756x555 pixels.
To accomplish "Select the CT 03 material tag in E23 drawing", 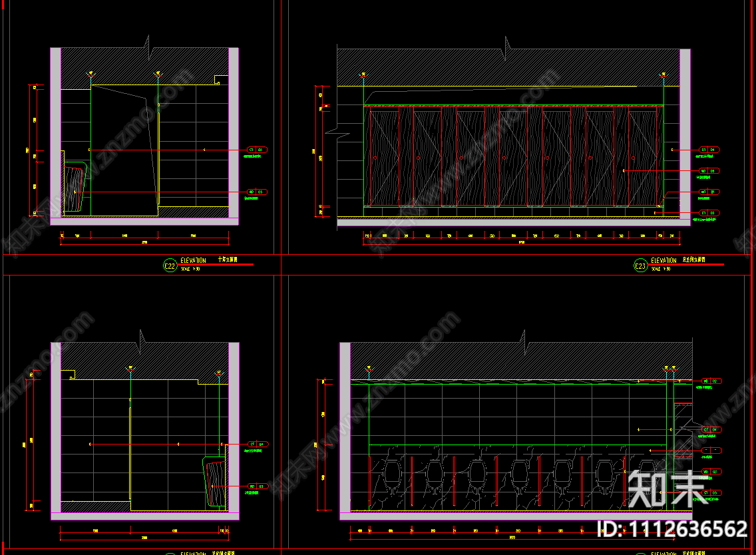I will pyautogui.click(x=709, y=213).
